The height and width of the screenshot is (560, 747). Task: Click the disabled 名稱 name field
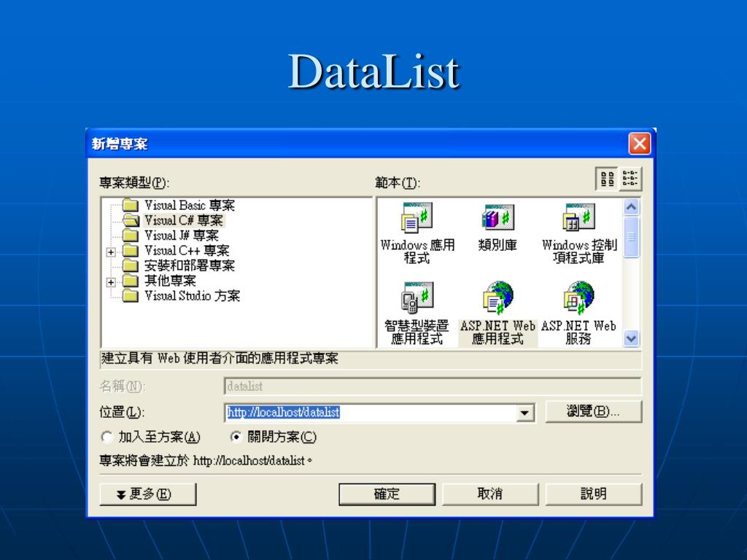point(433,386)
